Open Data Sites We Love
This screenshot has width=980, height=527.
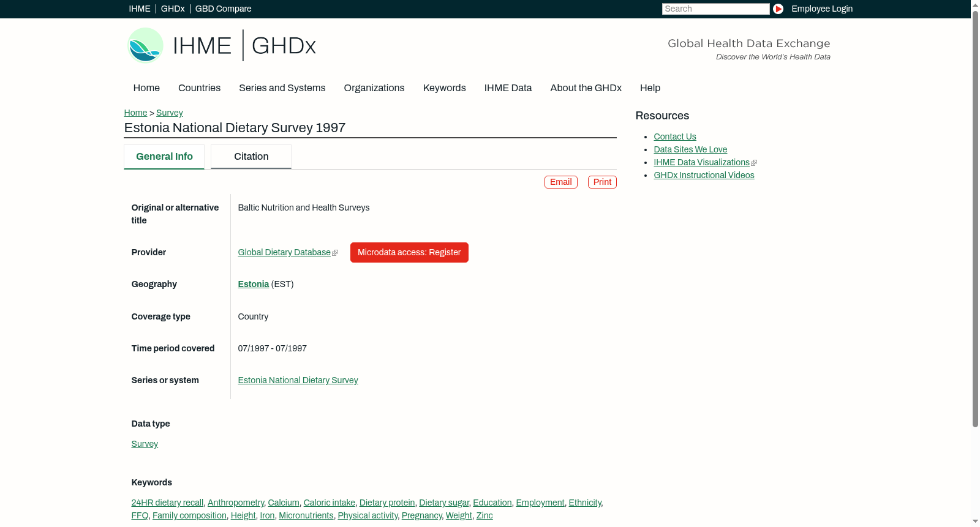(x=690, y=150)
